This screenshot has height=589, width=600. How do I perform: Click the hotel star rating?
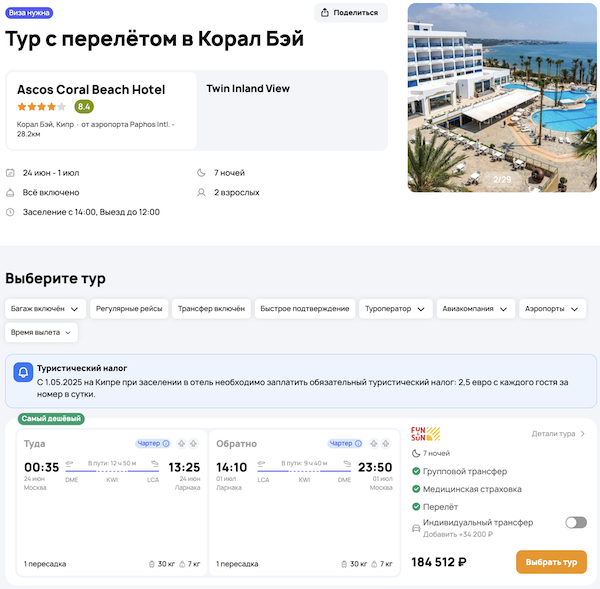42,106
